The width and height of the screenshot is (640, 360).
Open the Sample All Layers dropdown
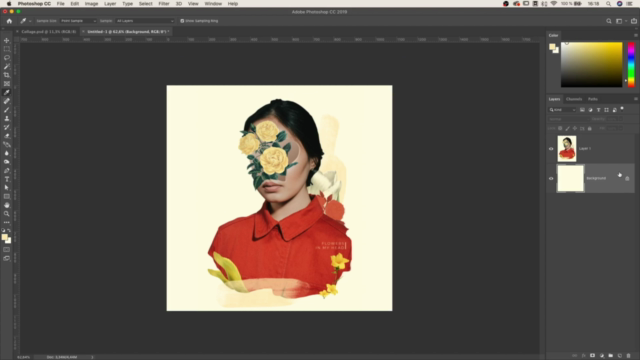point(144,21)
